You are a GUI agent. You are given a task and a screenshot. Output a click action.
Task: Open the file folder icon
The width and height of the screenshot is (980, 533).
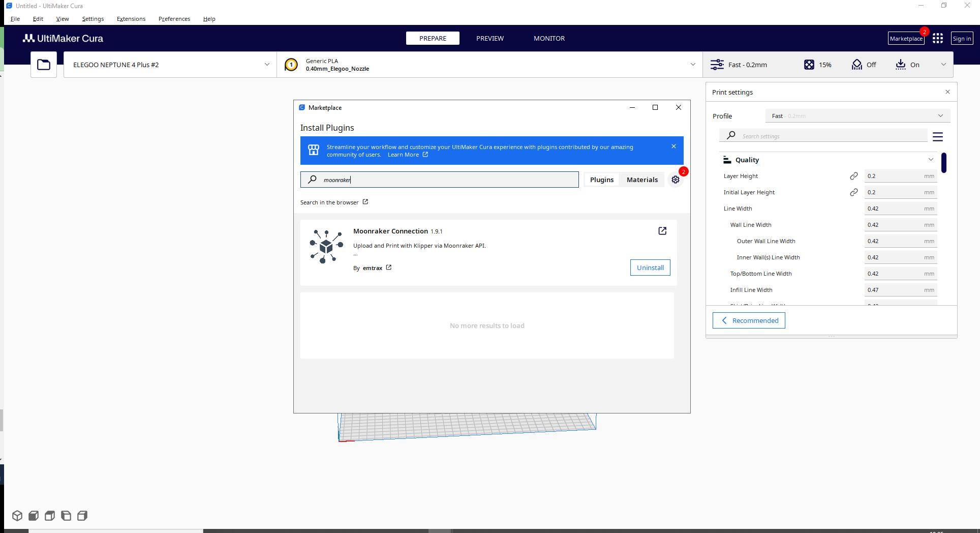(x=44, y=65)
